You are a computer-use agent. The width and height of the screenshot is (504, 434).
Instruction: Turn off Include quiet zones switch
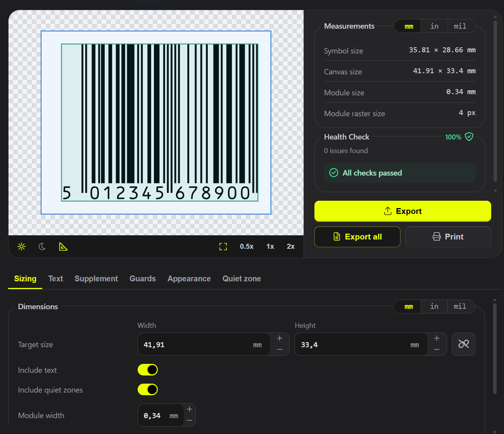(x=148, y=389)
